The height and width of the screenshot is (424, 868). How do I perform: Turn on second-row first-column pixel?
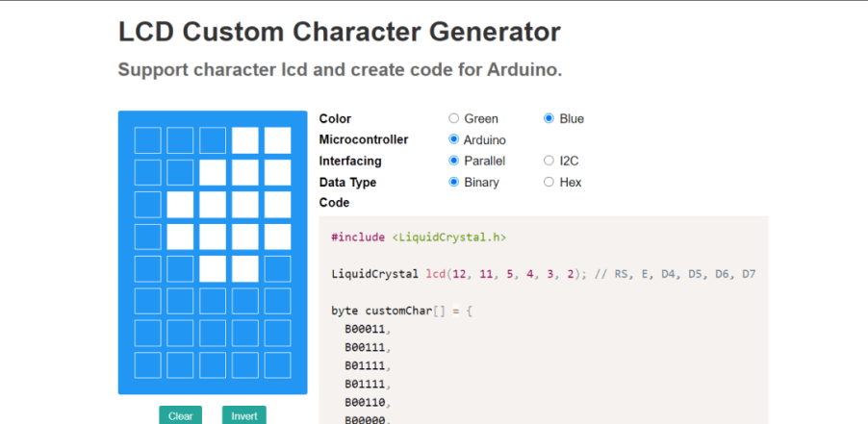147,172
